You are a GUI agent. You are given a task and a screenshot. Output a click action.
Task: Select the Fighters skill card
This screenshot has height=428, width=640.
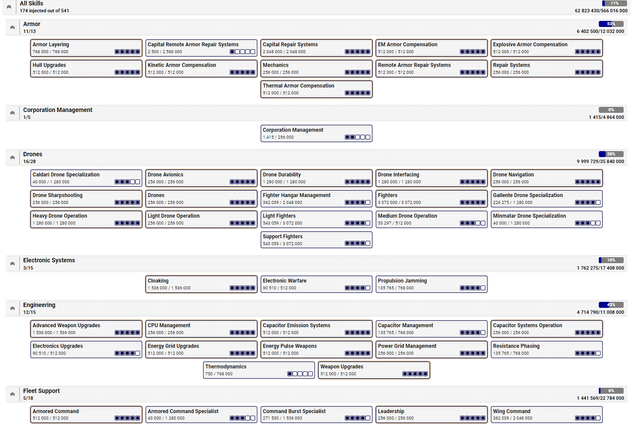coord(431,199)
